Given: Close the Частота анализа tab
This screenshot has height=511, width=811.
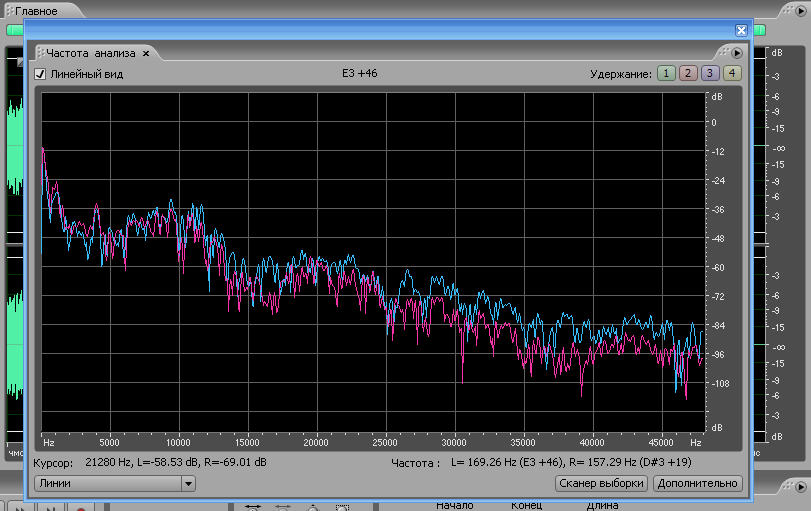Looking at the screenshot, I should [x=145, y=53].
